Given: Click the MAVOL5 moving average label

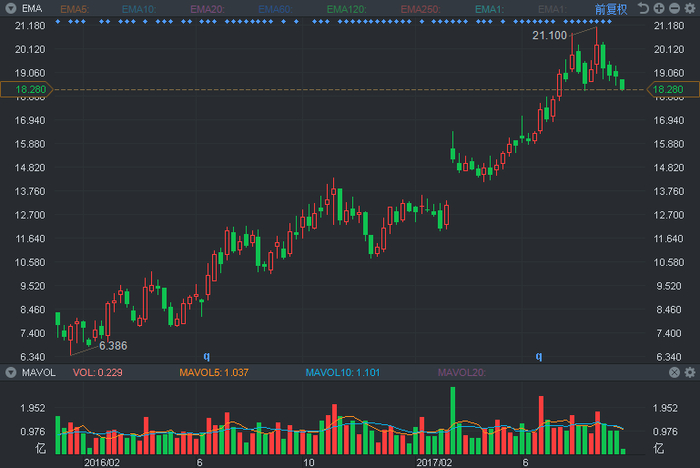Looking at the screenshot, I should point(213,373).
